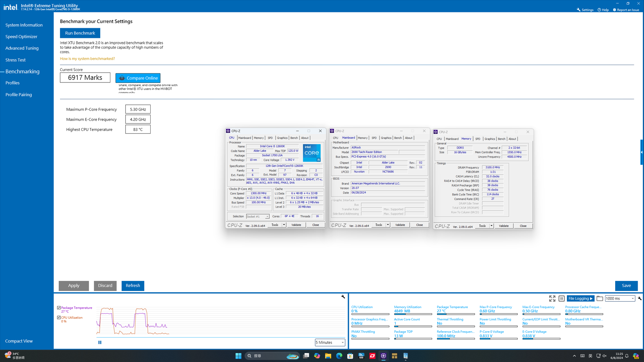Open the 5 Minutes time range dropdown
Image resolution: width=644 pixels, height=362 pixels.
[x=330, y=342]
